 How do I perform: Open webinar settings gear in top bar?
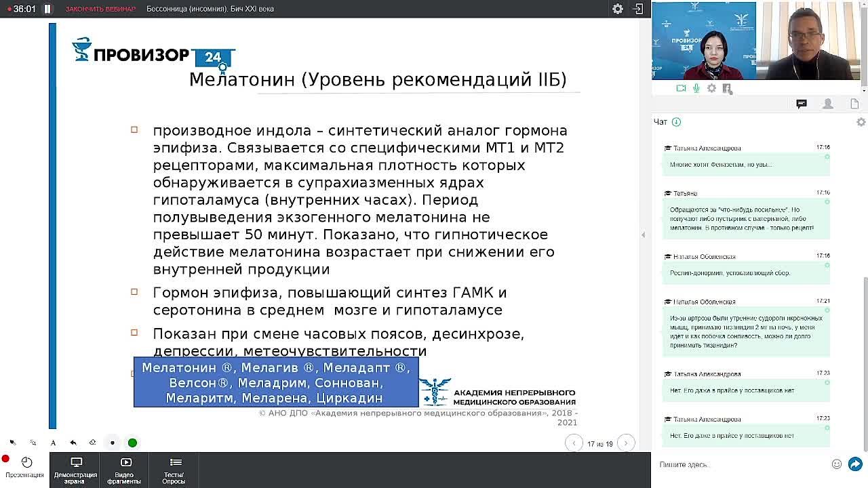[618, 9]
